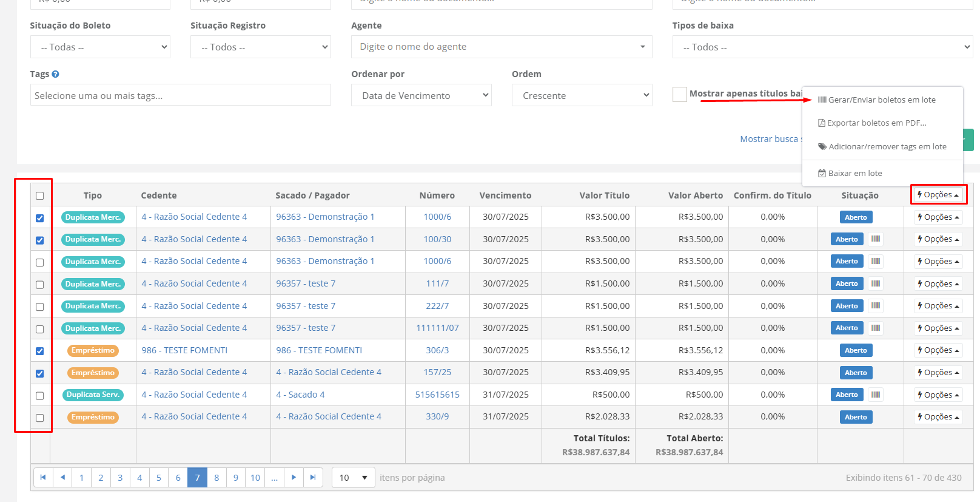Choose 'Baixar em lote' menu item
Screen dimensions: 980x502
point(854,174)
